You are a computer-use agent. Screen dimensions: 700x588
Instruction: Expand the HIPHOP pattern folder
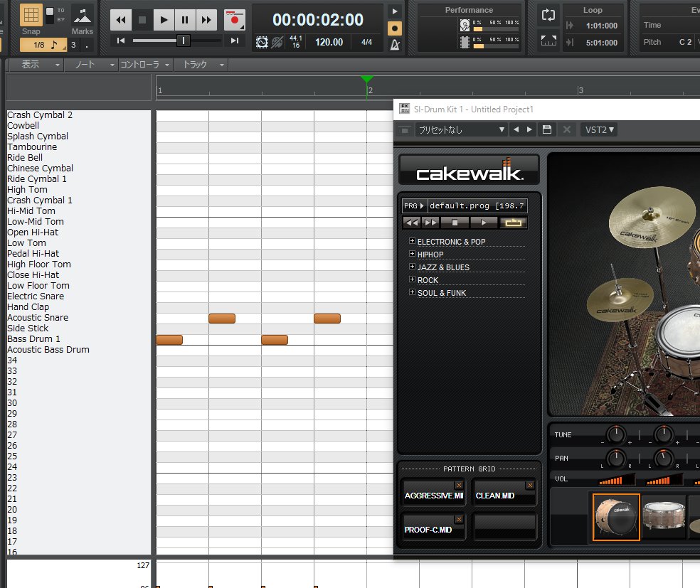tap(412, 254)
